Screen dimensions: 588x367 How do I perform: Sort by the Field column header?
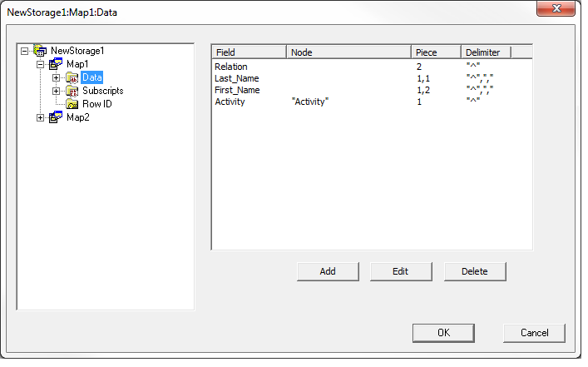click(x=249, y=52)
